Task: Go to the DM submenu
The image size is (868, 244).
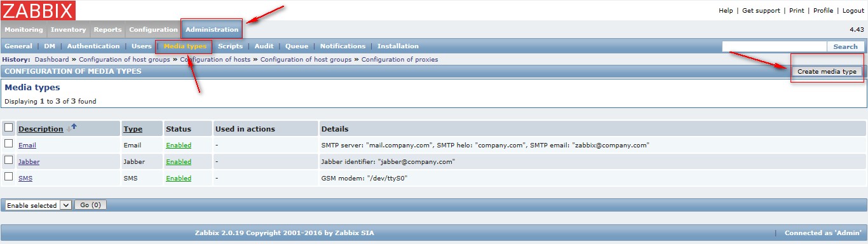Action: pos(50,46)
